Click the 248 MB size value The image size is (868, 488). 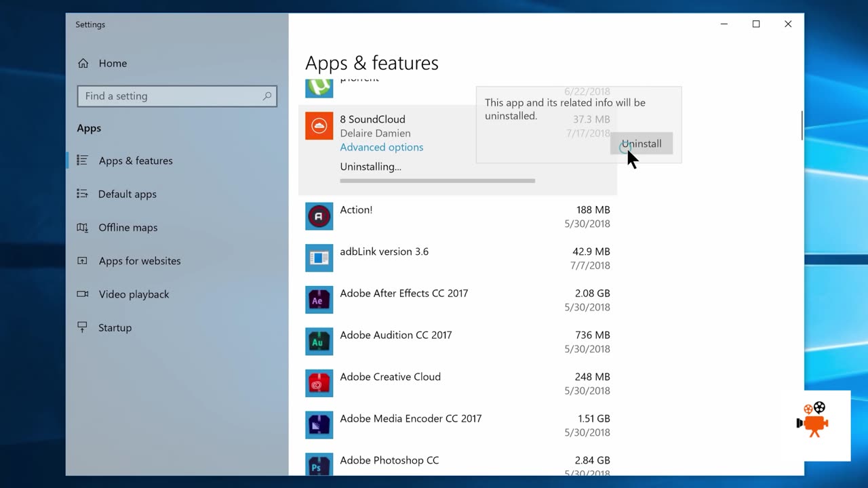point(593,377)
